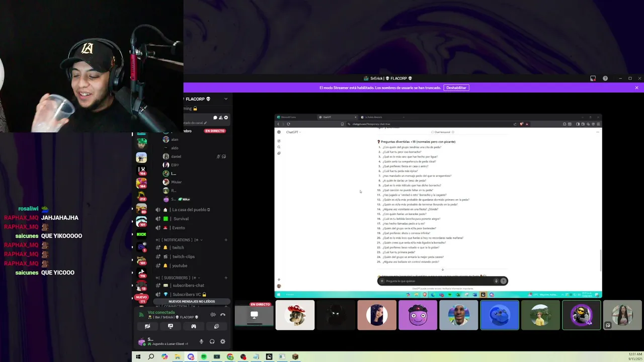Collapse the NOTIFICATIONS category
Screen dimensions: 644x362
pos(180,240)
